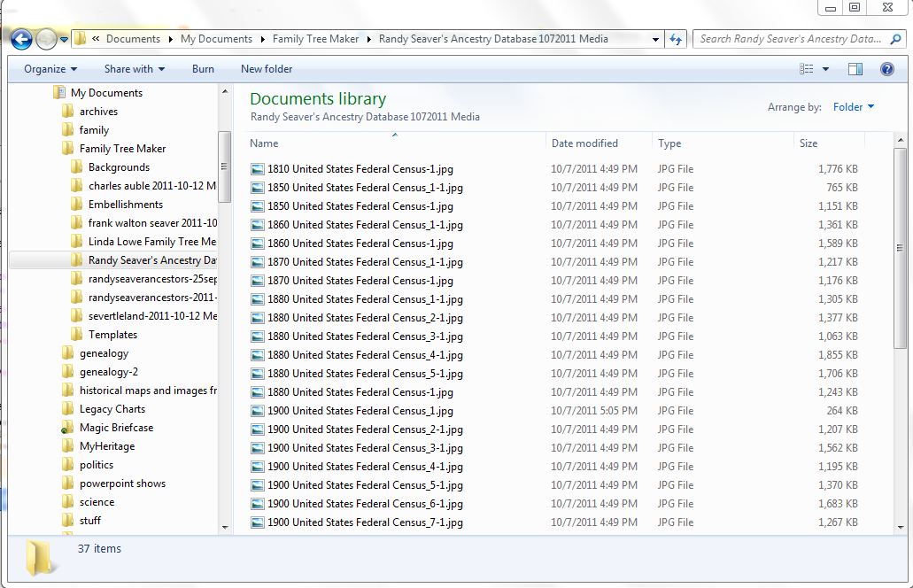Click the science folder icon
The image size is (913, 588).
pyautogui.click(x=67, y=502)
